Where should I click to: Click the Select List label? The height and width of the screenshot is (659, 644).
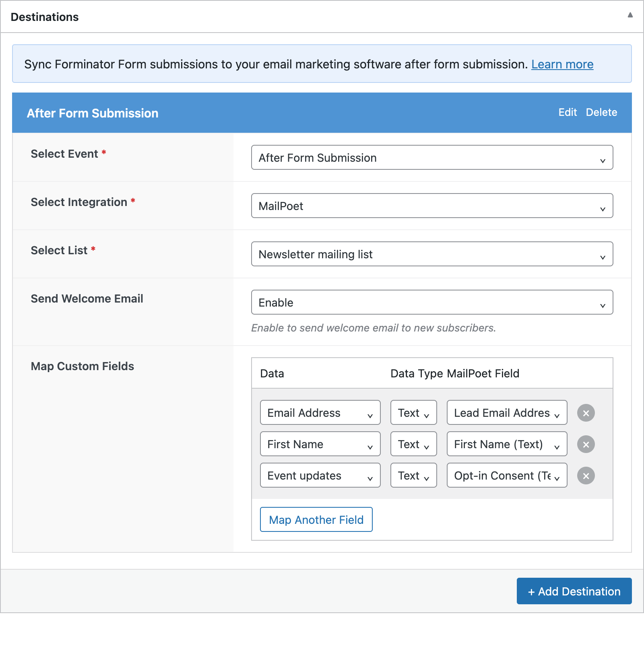click(59, 250)
